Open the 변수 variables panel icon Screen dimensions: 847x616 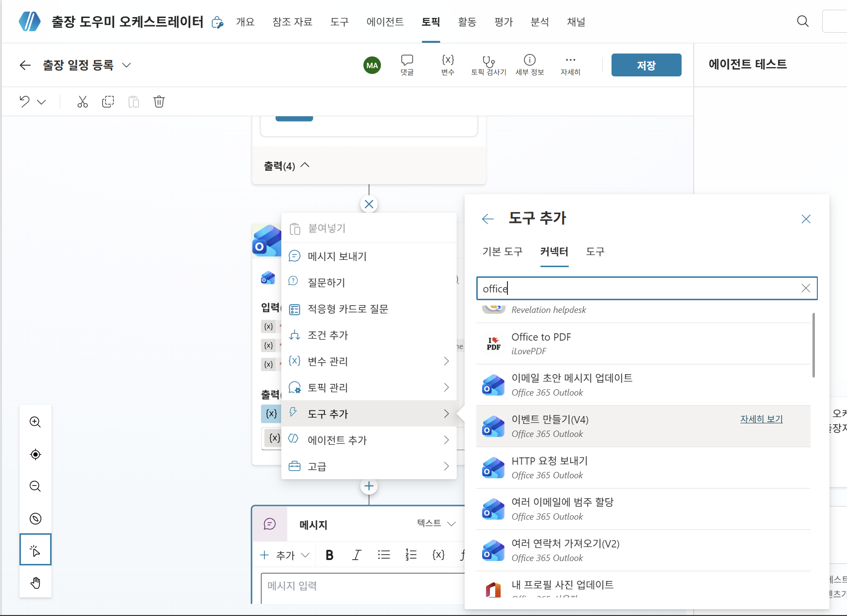coord(448,65)
